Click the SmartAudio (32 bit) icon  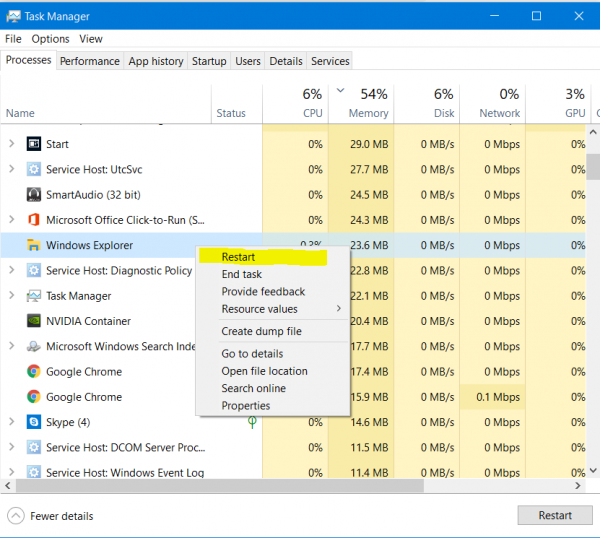[33, 195]
